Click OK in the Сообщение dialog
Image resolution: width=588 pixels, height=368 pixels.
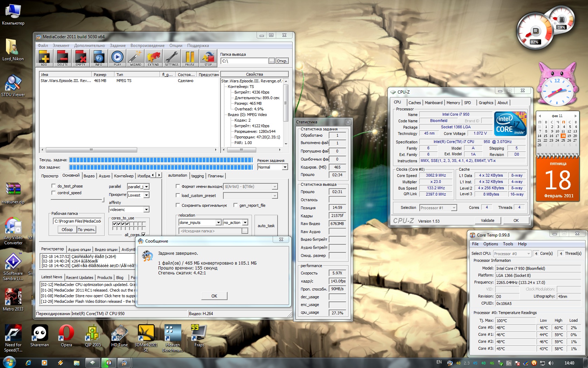[214, 296]
